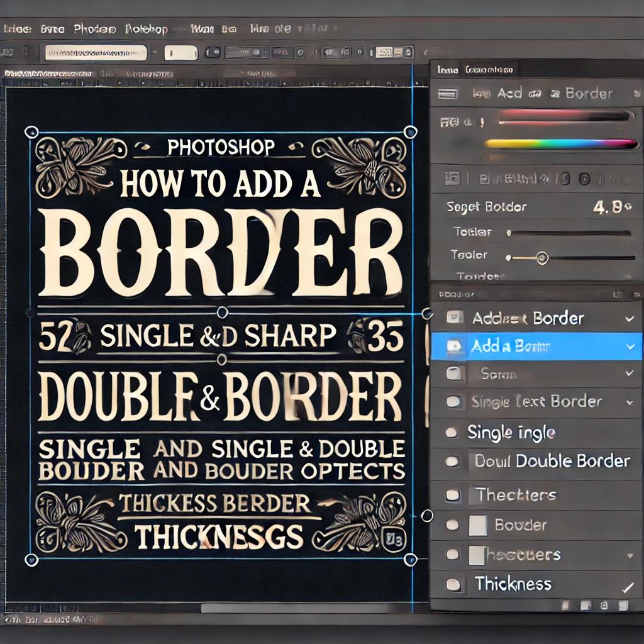Click the PHOTOSHOP text atop the canvas artwork
Image resolution: width=644 pixels, height=644 pixels.
(221, 147)
